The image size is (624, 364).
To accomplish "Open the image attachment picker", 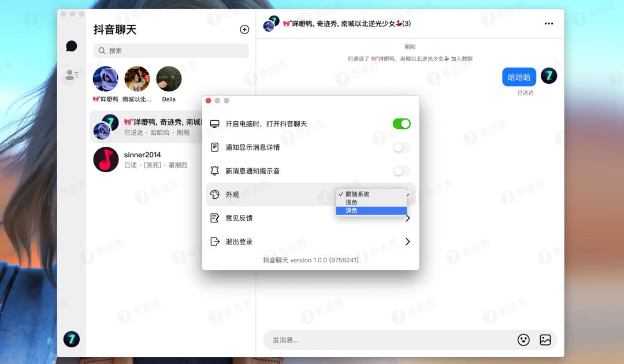I will 545,340.
